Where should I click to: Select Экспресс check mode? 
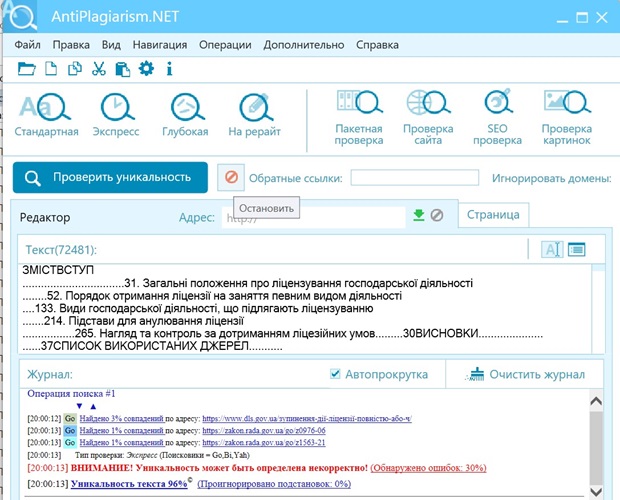tap(116, 115)
